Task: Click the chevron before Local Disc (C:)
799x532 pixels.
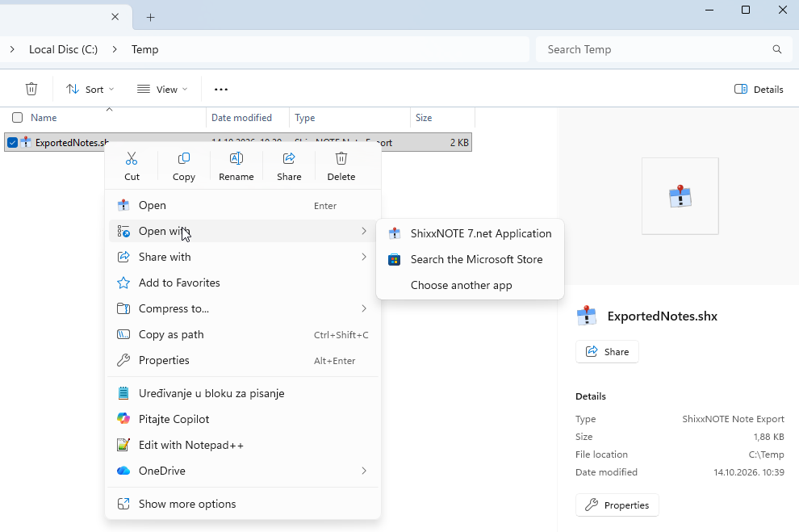Action: [12, 49]
